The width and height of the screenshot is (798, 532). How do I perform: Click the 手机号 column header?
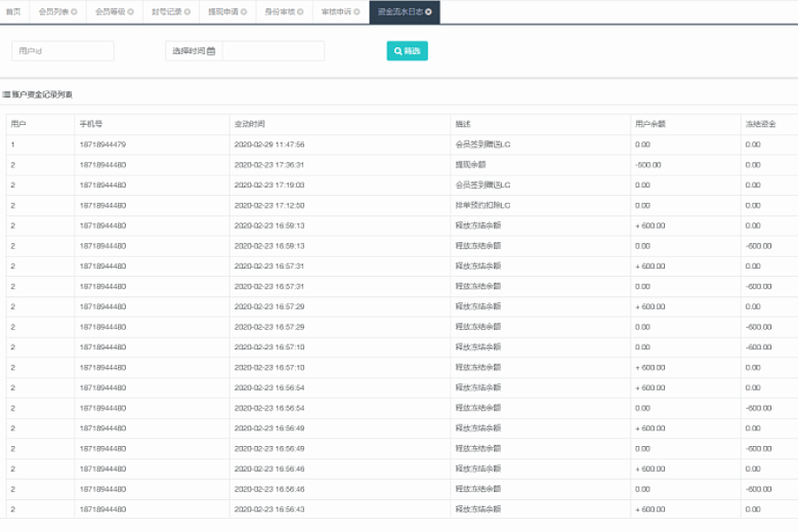pyautogui.click(x=91, y=124)
